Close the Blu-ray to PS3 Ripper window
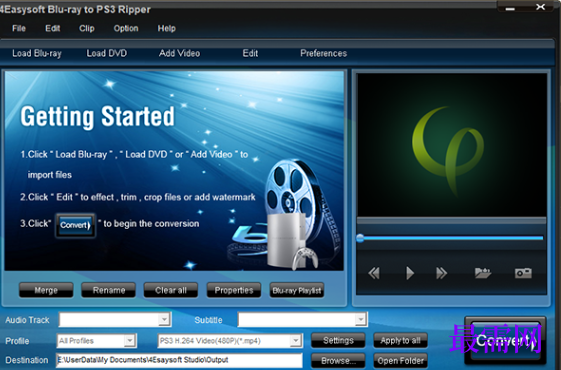 click(x=540, y=6)
